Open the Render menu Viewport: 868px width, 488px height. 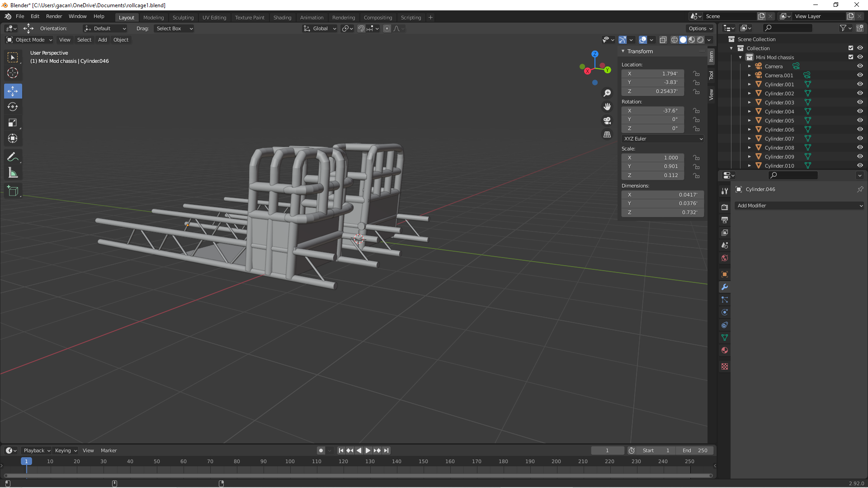[54, 16]
